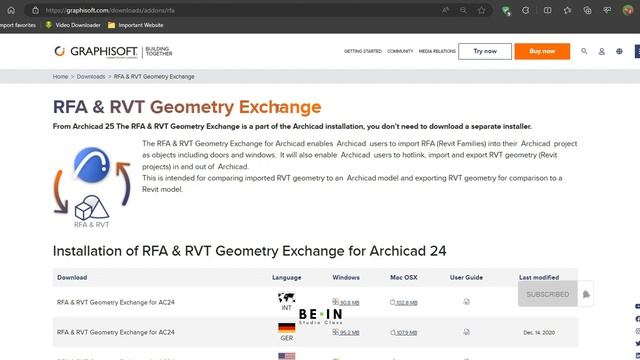This screenshot has width=640, height=360.
Task: Toggle the split screen icon
Action: click(x=547, y=10)
